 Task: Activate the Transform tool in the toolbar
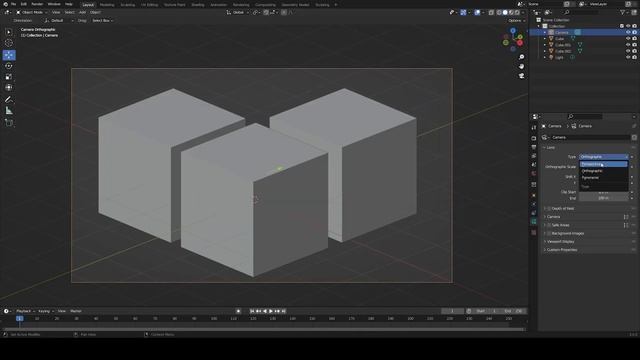point(9,87)
